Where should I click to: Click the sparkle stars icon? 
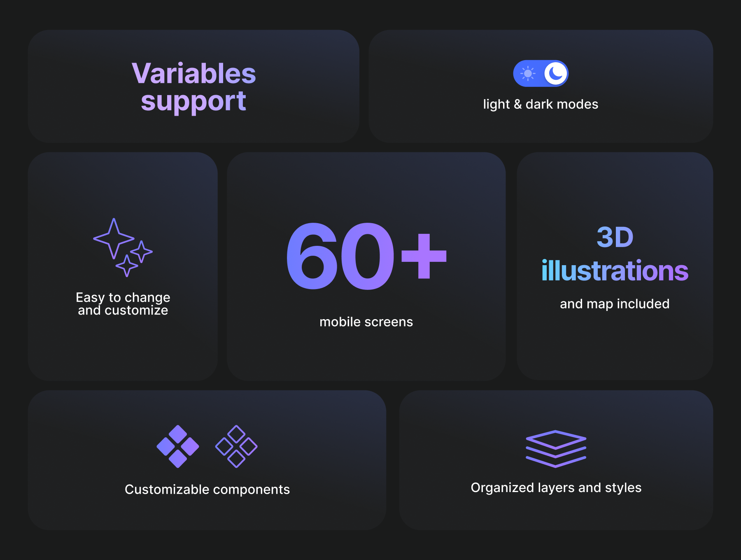coord(123,247)
